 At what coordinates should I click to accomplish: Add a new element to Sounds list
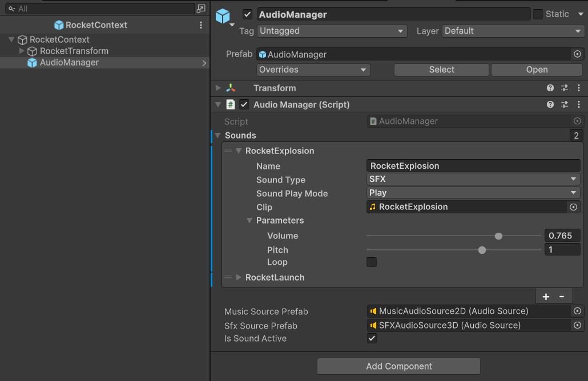tap(546, 297)
